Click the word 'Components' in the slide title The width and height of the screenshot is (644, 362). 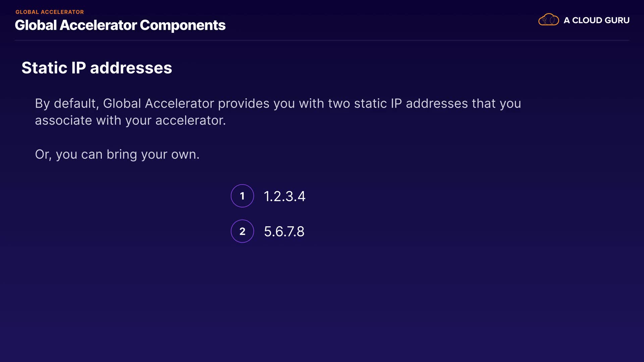pos(182,25)
